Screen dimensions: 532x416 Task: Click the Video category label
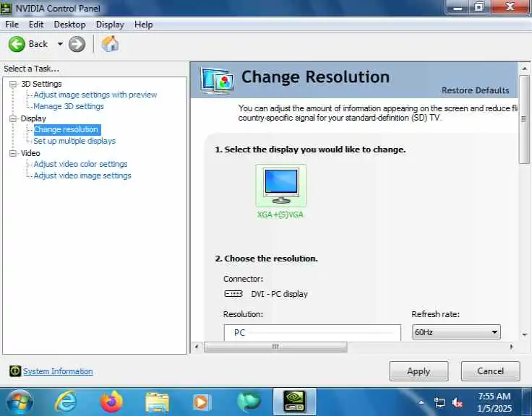(x=30, y=153)
